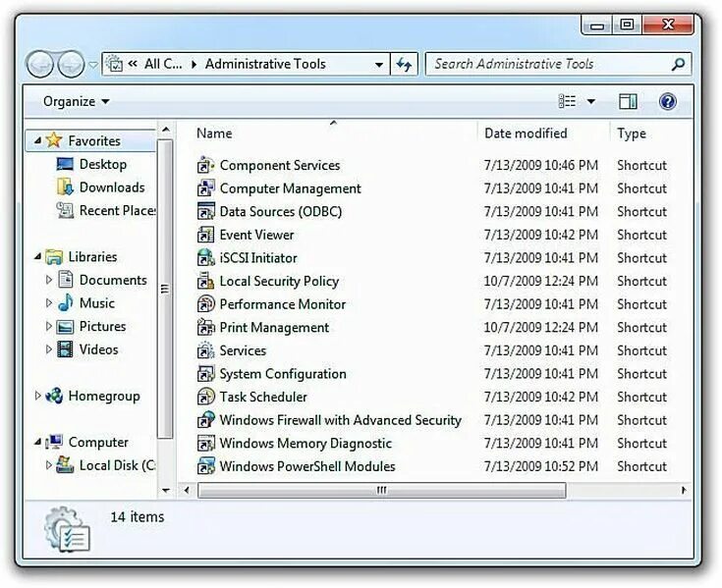Expand the Pictures library node
Screen dimensions: 722x588
48,326
